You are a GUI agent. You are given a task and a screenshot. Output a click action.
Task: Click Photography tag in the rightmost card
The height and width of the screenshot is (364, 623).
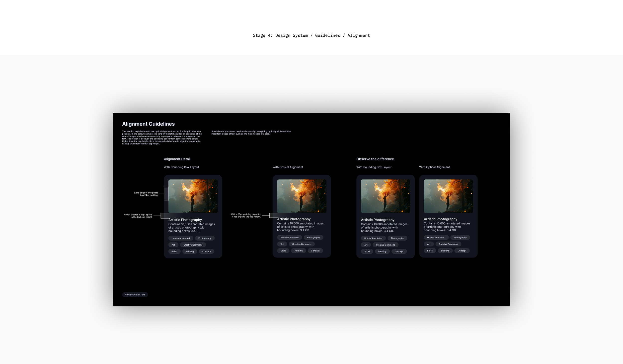tap(460, 237)
